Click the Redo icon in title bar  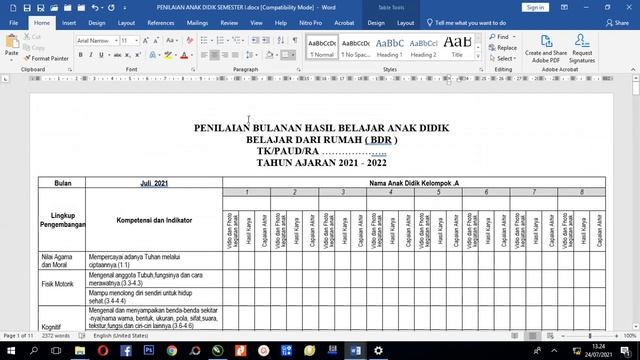111,8
